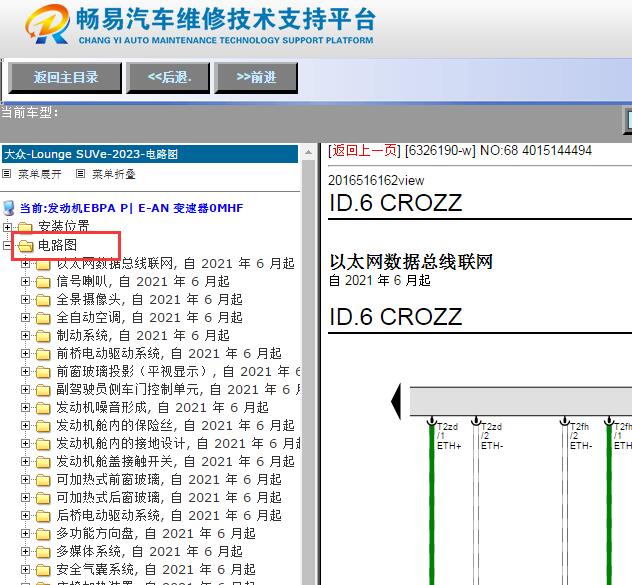The width and height of the screenshot is (632, 585).
Task: Click folder icon of 以太网数据总线联网
Action: [x=43, y=264]
